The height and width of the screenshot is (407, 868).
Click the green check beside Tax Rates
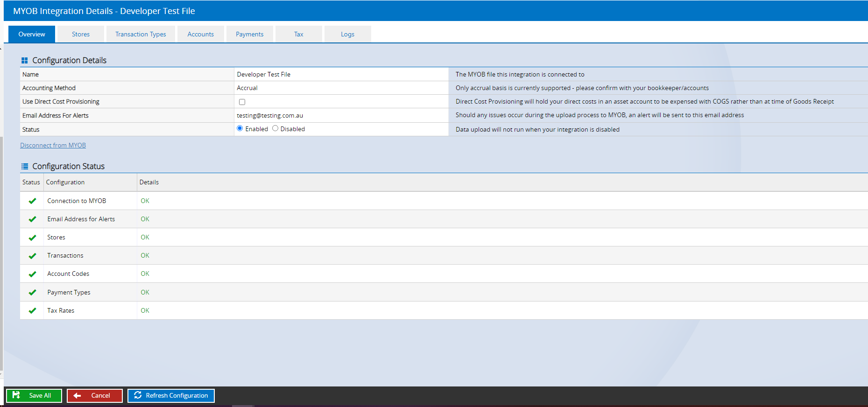[x=32, y=310]
